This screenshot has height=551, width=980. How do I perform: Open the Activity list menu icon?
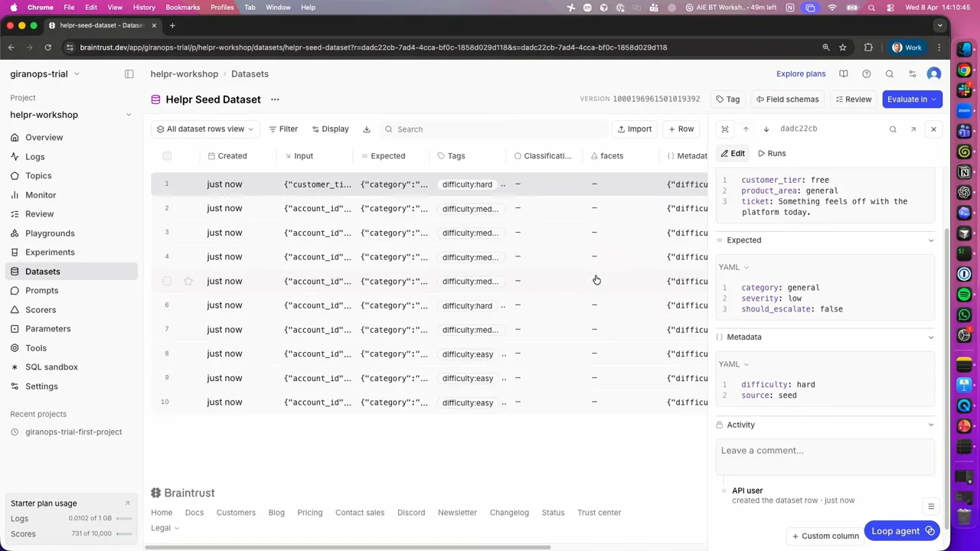(x=931, y=507)
